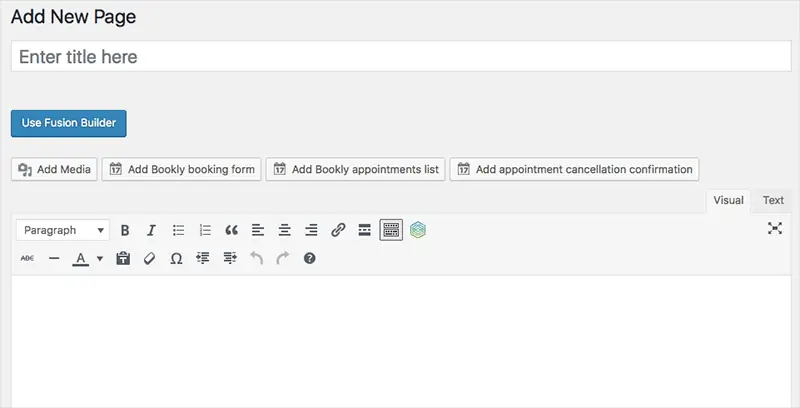Apply the current text color swatch

tap(81, 259)
